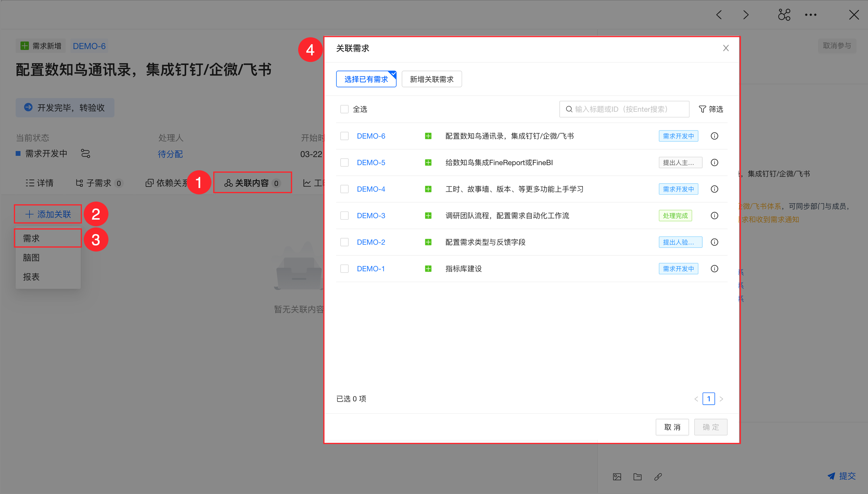Click the folder attachment icon in comment bar
Screen dimensions: 868x494
tap(637, 477)
